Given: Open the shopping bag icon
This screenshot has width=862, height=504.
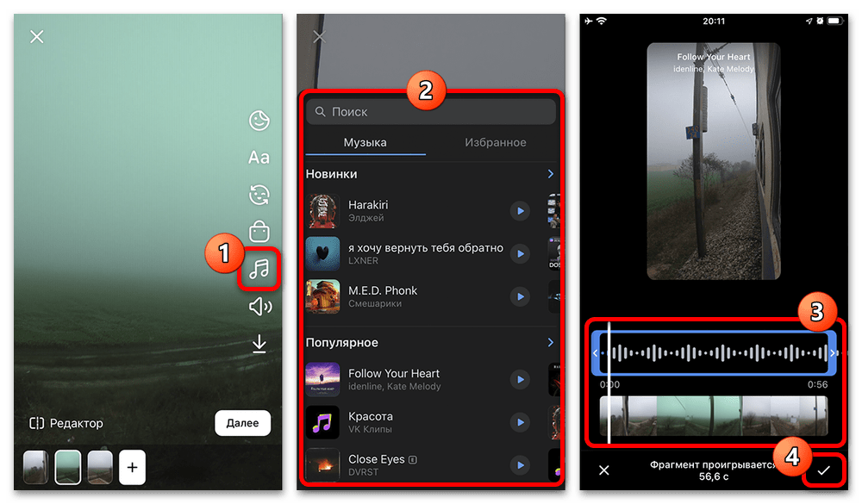Looking at the screenshot, I should click(x=259, y=232).
